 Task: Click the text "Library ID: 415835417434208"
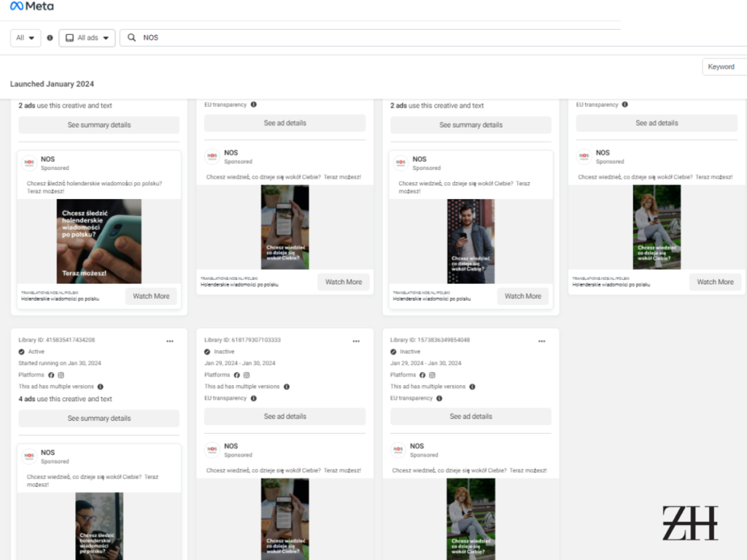coord(57,340)
